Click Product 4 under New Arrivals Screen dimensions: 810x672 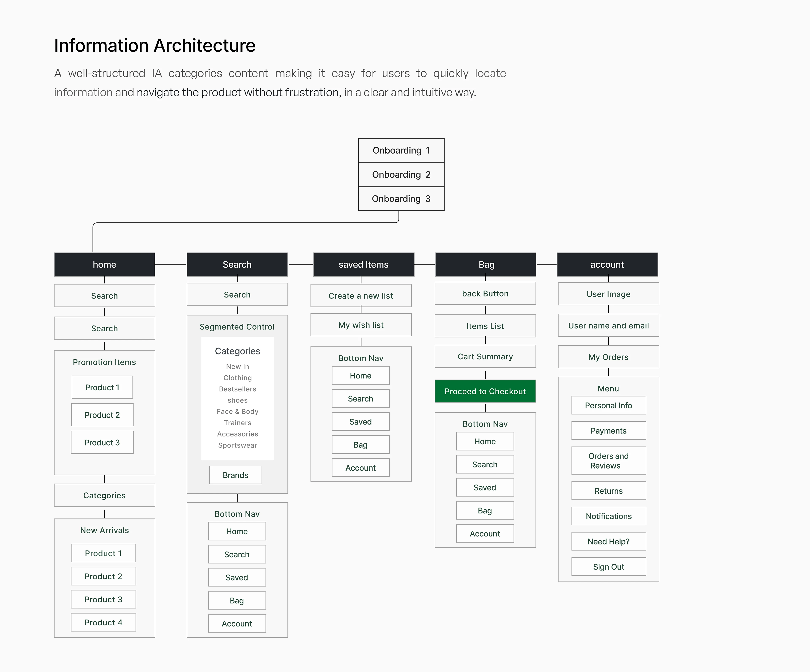(x=103, y=622)
